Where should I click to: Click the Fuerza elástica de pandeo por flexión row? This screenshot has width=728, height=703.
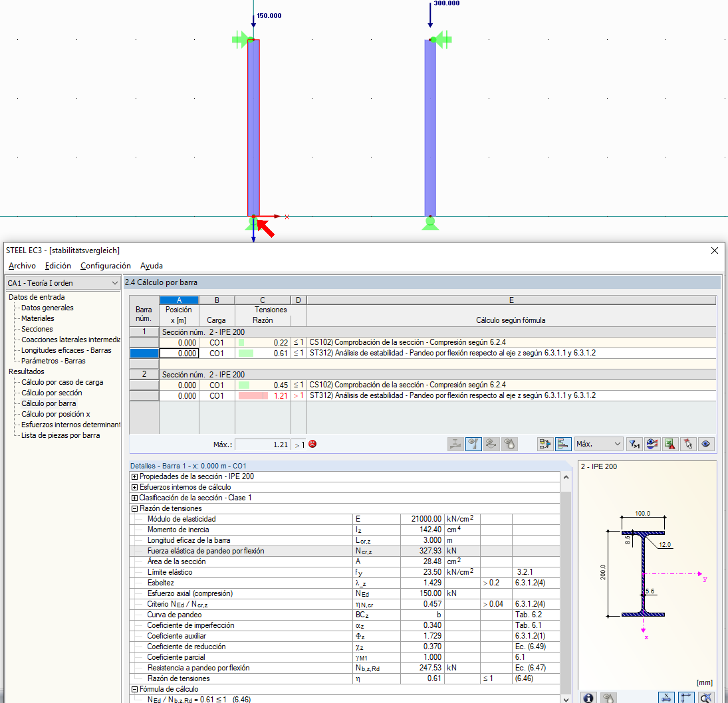[x=344, y=552]
